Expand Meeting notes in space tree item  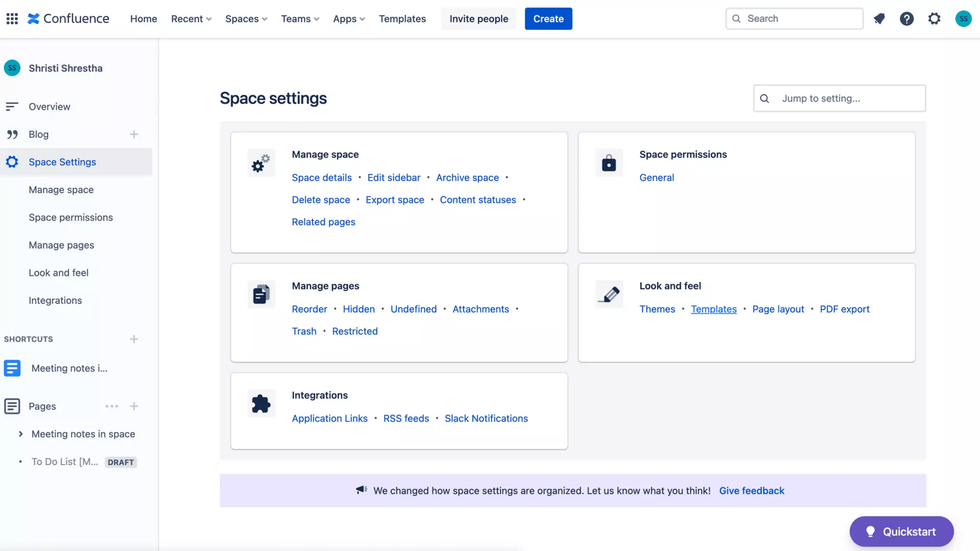pyautogui.click(x=21, y=434)
